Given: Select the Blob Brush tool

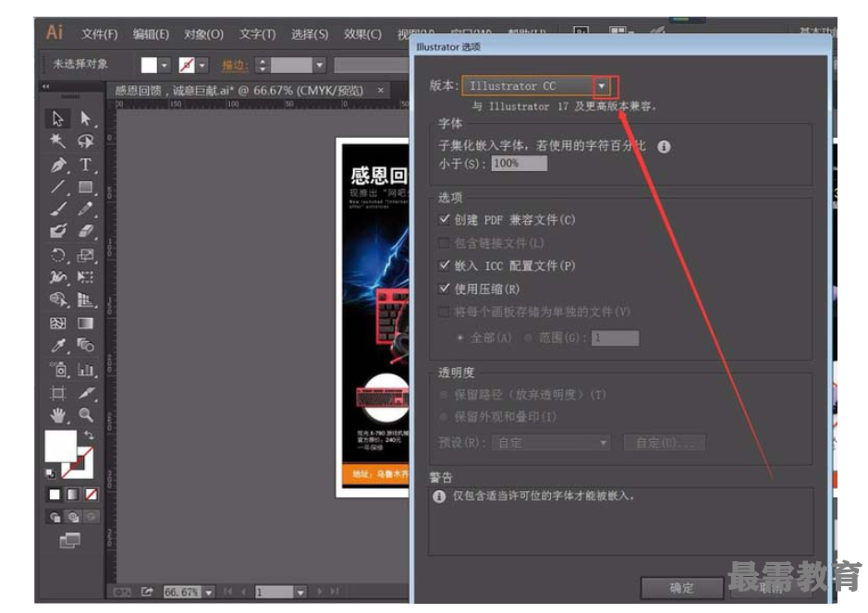Looking at the screenshot, I should [57, 231].
